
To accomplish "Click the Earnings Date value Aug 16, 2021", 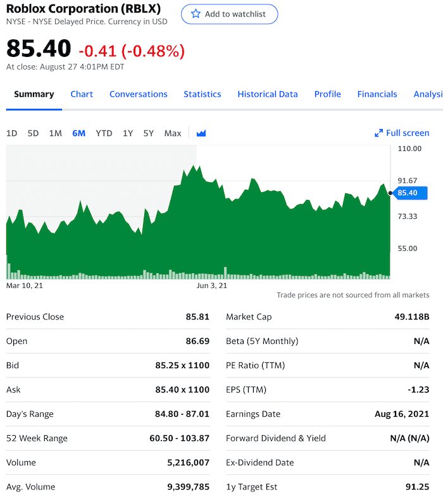I will (x=402, y=414).
